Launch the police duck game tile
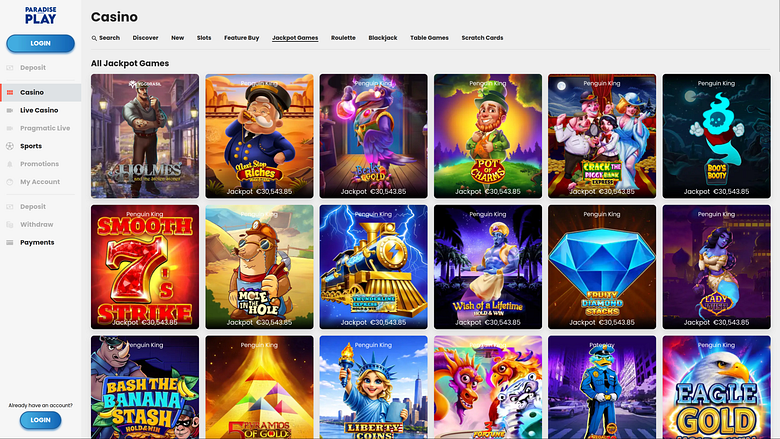The image size is (780, 439). click(x=602, y=387)
